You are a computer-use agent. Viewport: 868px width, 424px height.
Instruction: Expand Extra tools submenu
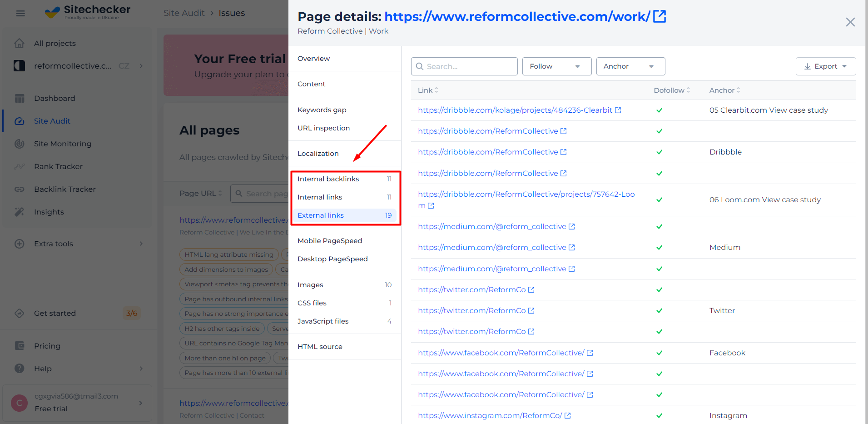(141, 244)
